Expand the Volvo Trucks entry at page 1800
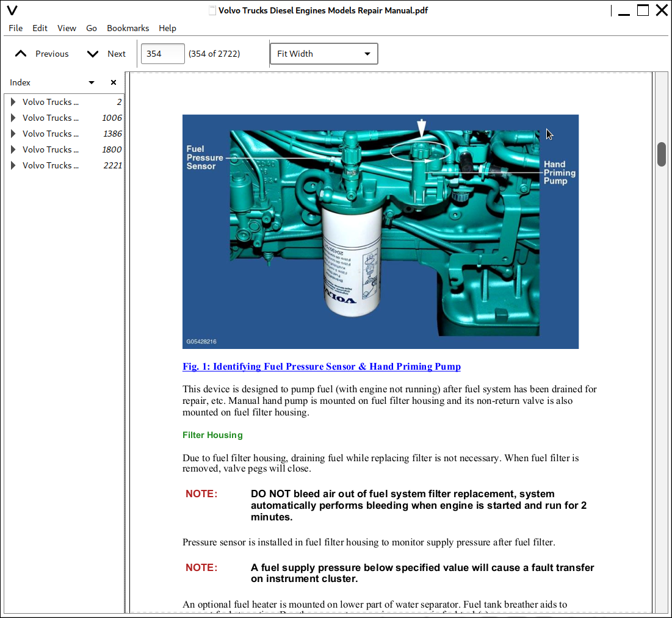672x618 pixels. click(13, 149)
